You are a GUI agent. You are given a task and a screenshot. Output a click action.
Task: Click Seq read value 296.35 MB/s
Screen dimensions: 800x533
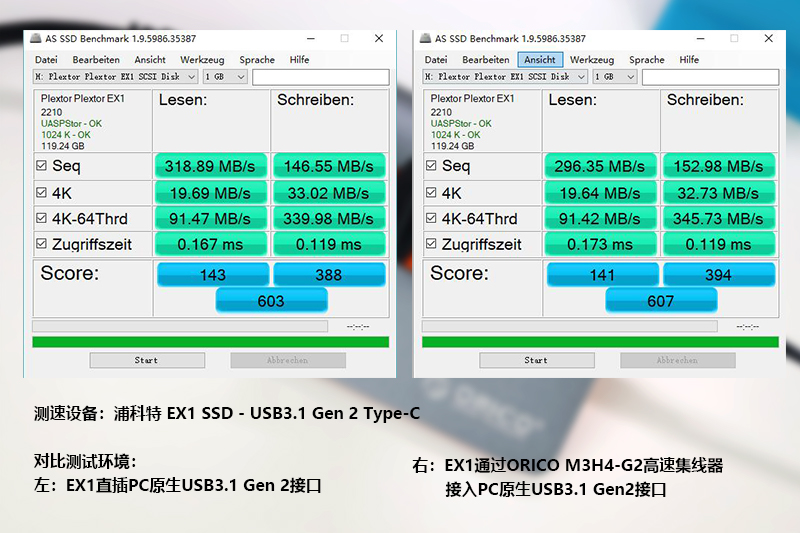pos(600,166)
